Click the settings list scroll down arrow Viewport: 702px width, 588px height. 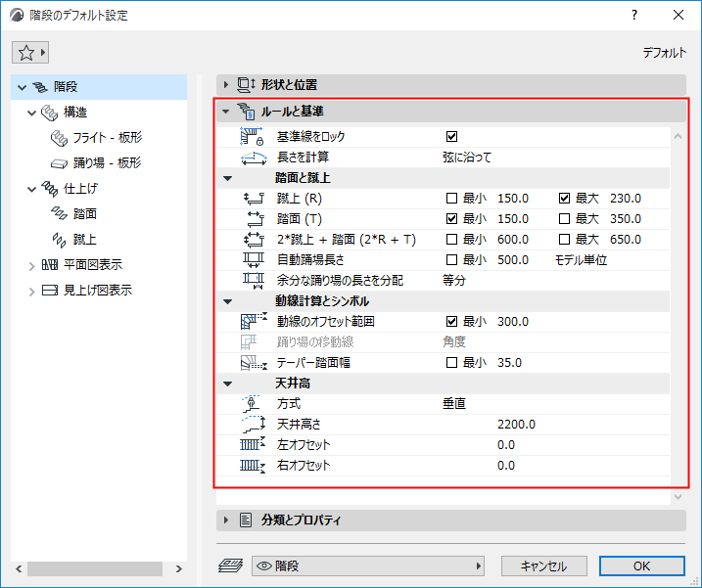(x=678, y=496)
